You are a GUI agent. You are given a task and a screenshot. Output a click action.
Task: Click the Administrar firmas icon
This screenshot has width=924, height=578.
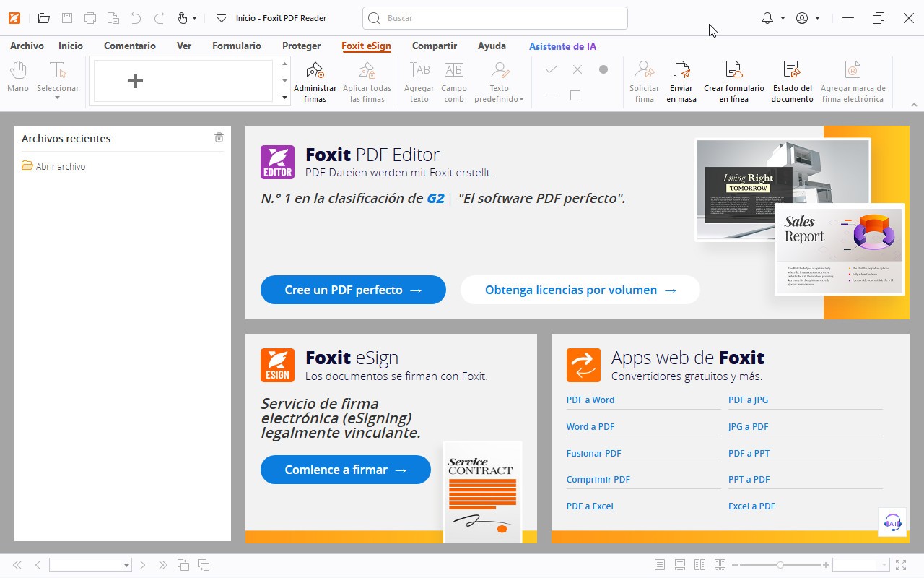315,71
